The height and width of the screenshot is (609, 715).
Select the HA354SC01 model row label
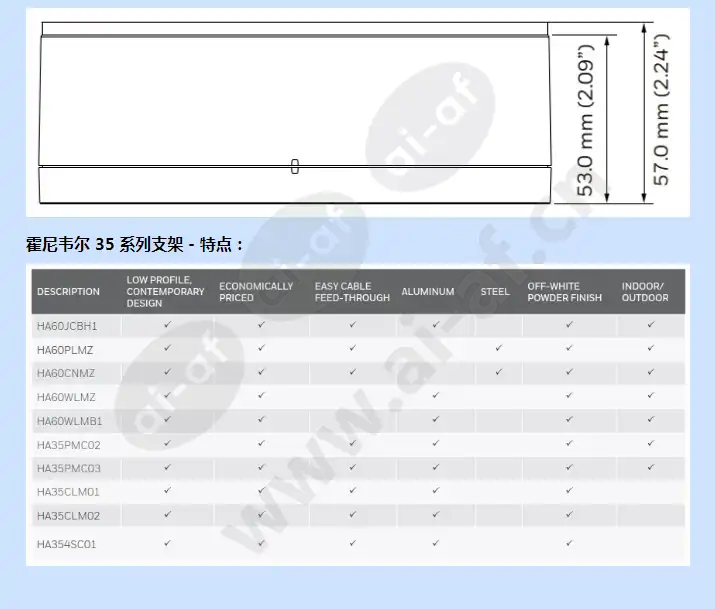click(67, 544)
